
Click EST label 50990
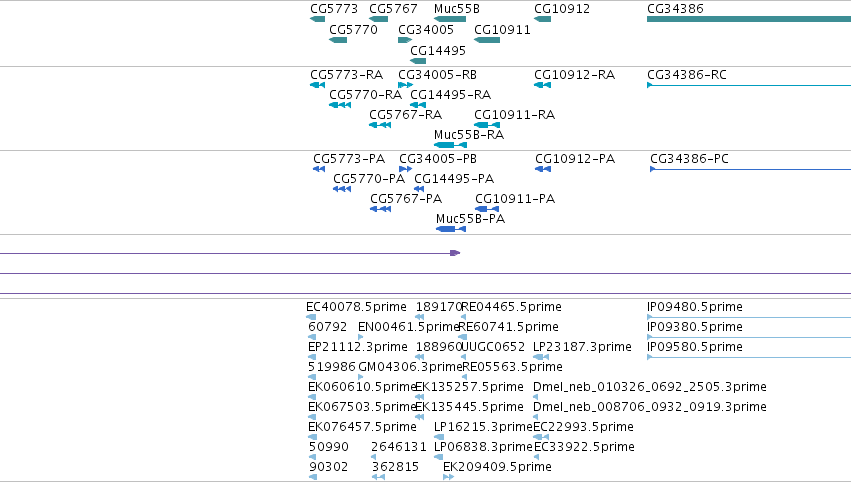(x=329, y=447)
